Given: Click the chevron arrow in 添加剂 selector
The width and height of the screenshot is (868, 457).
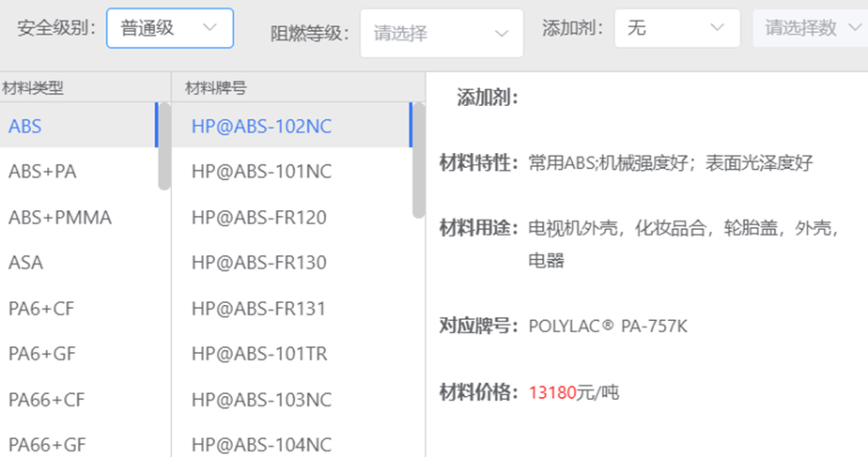Looking at the screenshot, I should pos(718,27).
